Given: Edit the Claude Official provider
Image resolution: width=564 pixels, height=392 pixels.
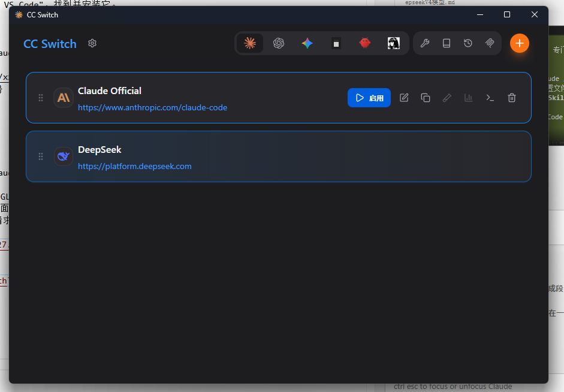Looking at the screenshot, I should pyautogui.click(x=404, y=98).
